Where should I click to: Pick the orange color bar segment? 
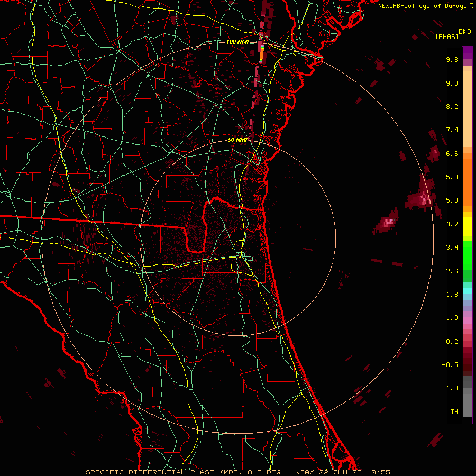[467, 182]
